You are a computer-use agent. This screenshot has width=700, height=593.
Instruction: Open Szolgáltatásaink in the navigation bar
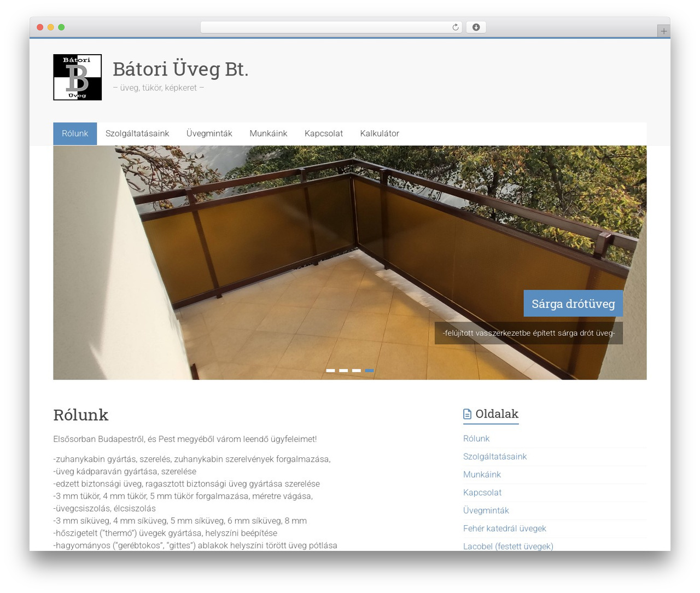[x=137, y=133]
